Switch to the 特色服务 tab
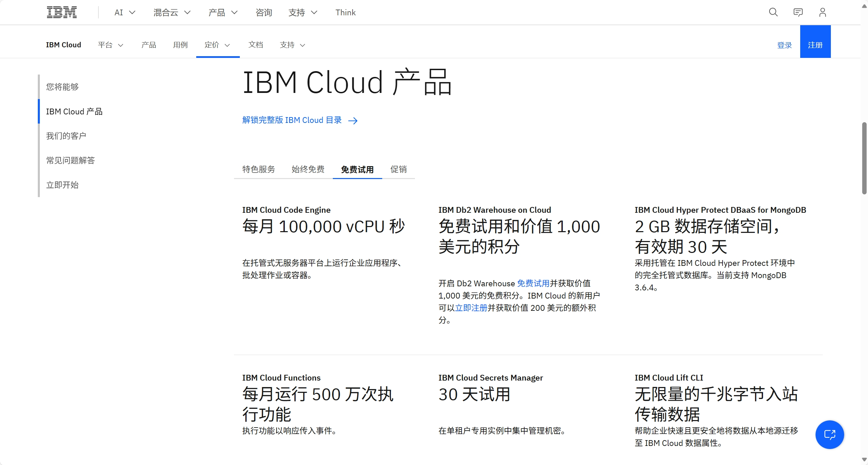The image size is (868, 465). (x=259, y=169)
